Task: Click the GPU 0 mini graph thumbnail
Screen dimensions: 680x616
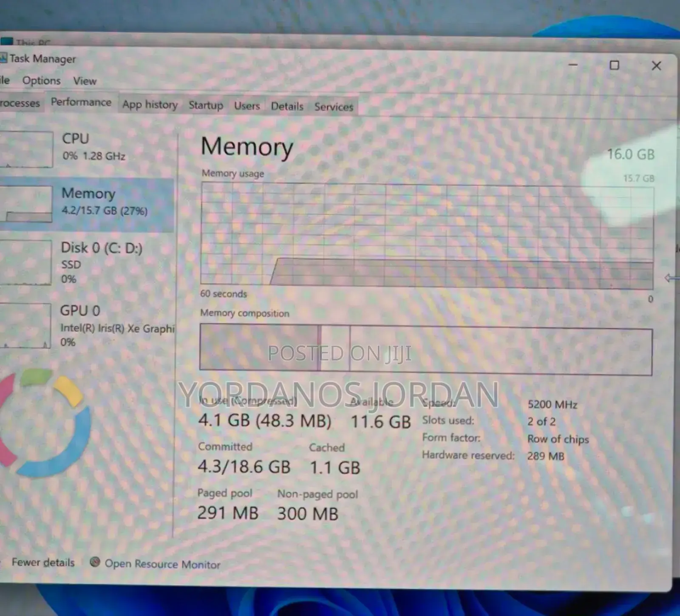Action: pos(25,326)
